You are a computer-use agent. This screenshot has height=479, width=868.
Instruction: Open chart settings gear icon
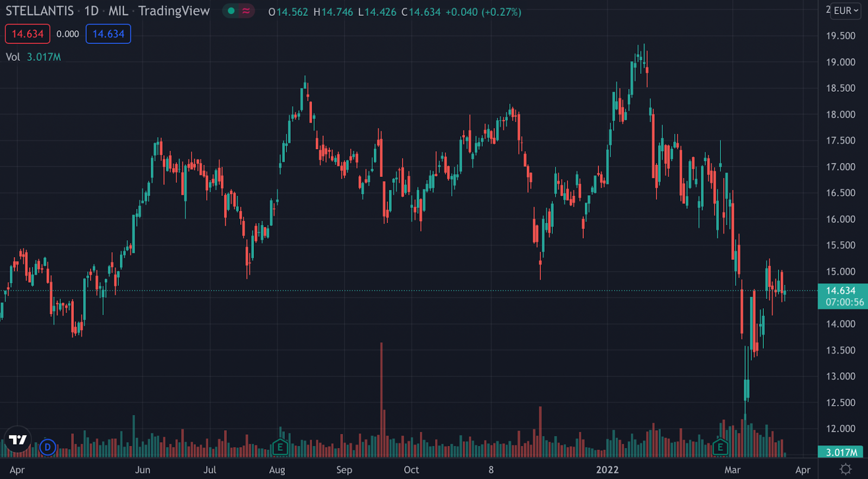(845, 469)
